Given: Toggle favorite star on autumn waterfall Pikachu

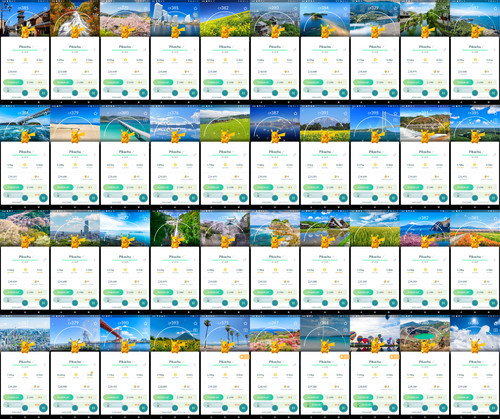Looking at the screenshot, I should click(x=96, y=8).
